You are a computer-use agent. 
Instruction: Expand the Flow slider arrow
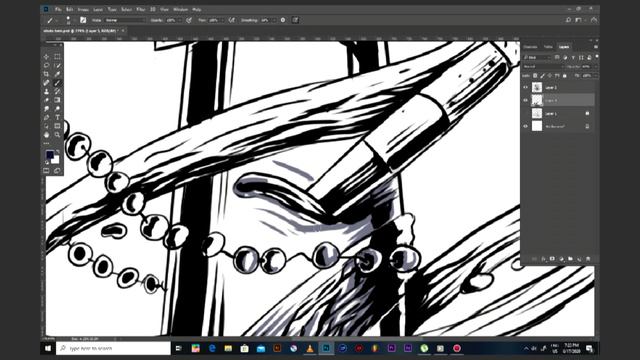(222, 20)
